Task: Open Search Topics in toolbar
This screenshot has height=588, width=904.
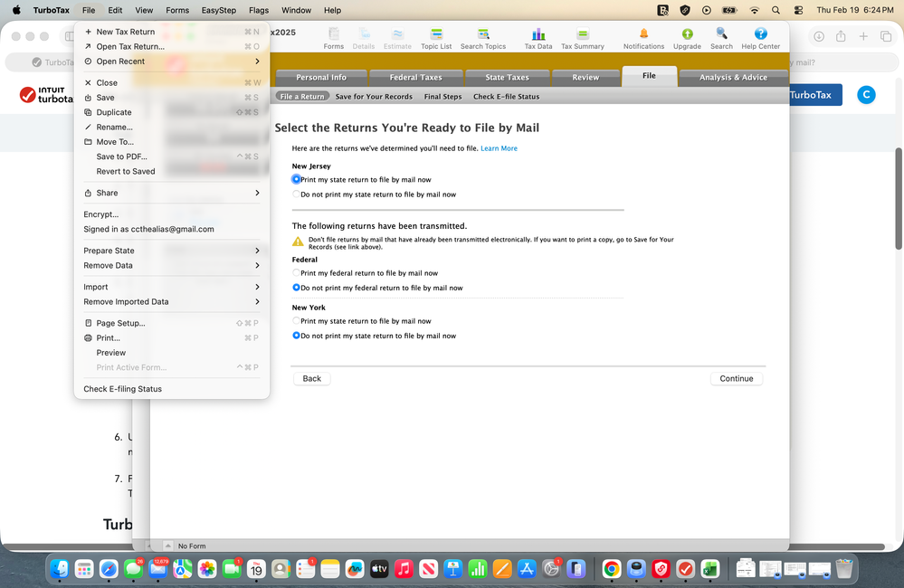Action: (x=482, y=34)
